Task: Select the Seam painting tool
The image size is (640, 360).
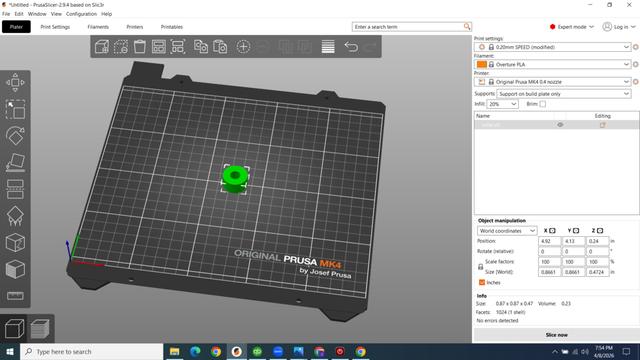Action: [15, 243]
